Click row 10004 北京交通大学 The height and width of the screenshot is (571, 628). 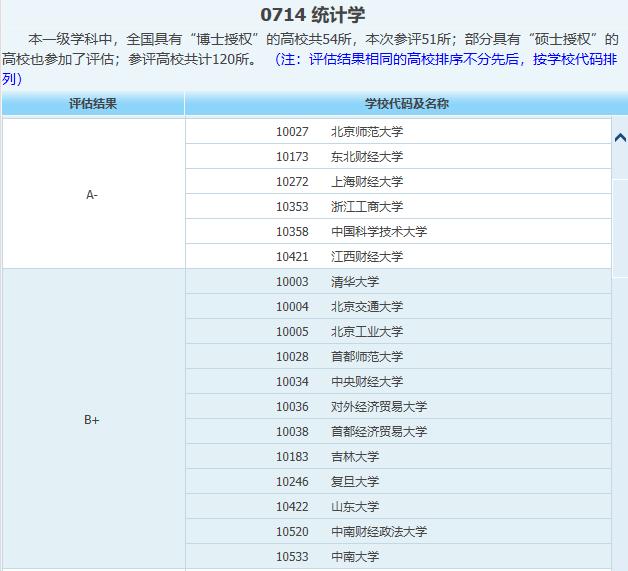398,306
